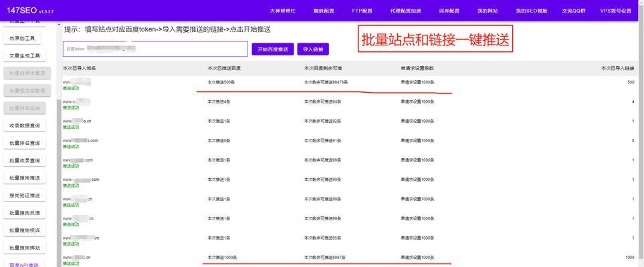Click the 开始百度推送 button
Image resolution: width=644 pixels, height=267 pixels.
click(272, 49)
